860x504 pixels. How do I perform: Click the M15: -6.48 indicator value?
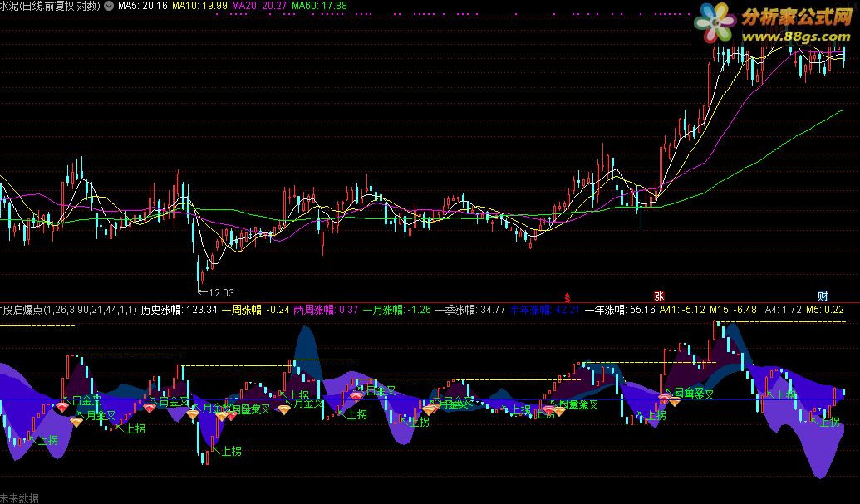[x=734, y=310]
